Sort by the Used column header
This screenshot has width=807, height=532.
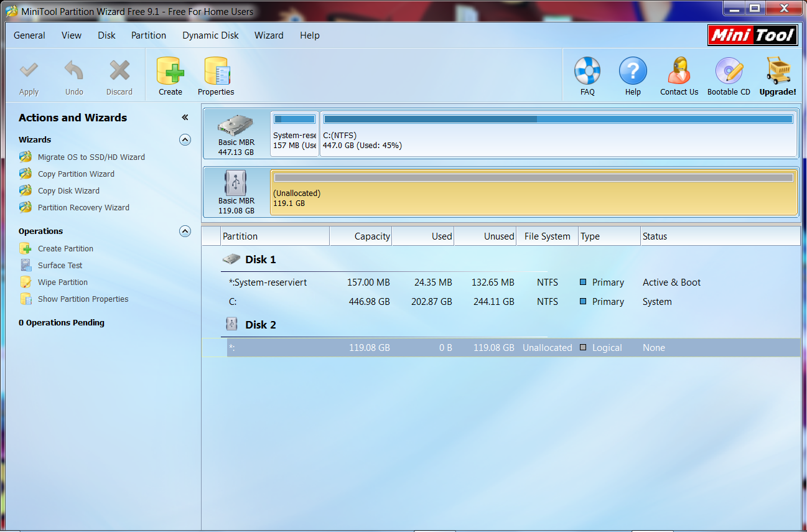click(423, 236)
